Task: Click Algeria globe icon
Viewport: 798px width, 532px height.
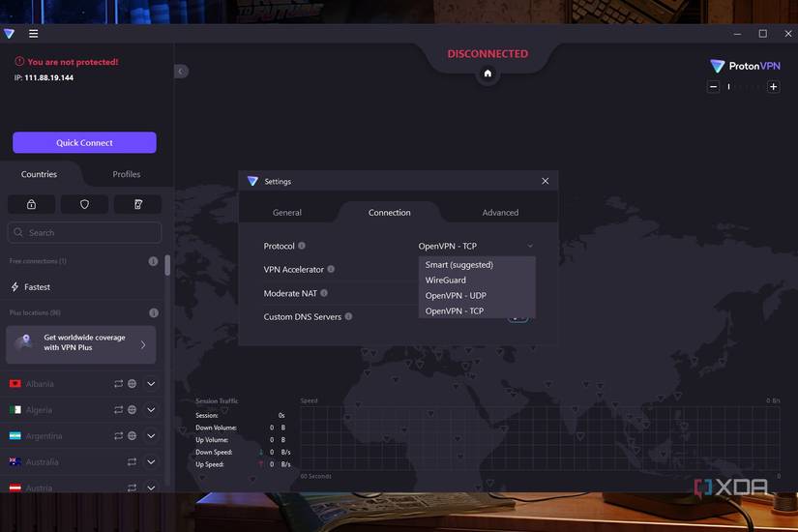Action: [x=132, y=409]
